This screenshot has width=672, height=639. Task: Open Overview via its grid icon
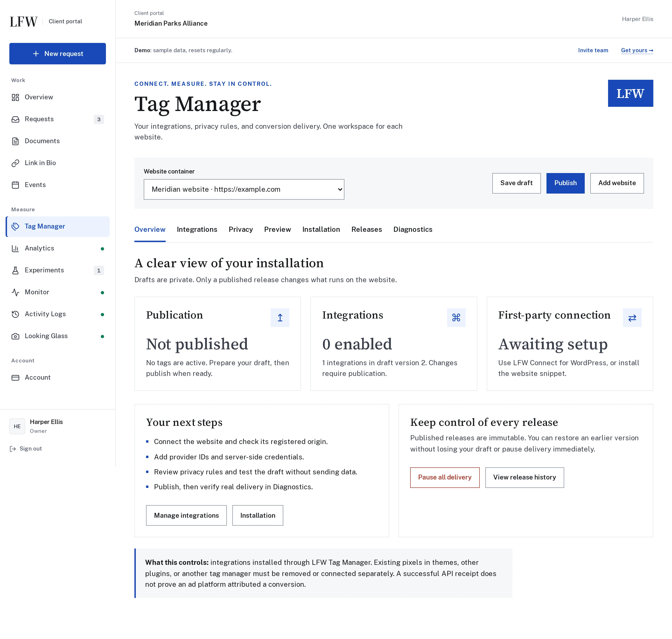click(15, 97)
